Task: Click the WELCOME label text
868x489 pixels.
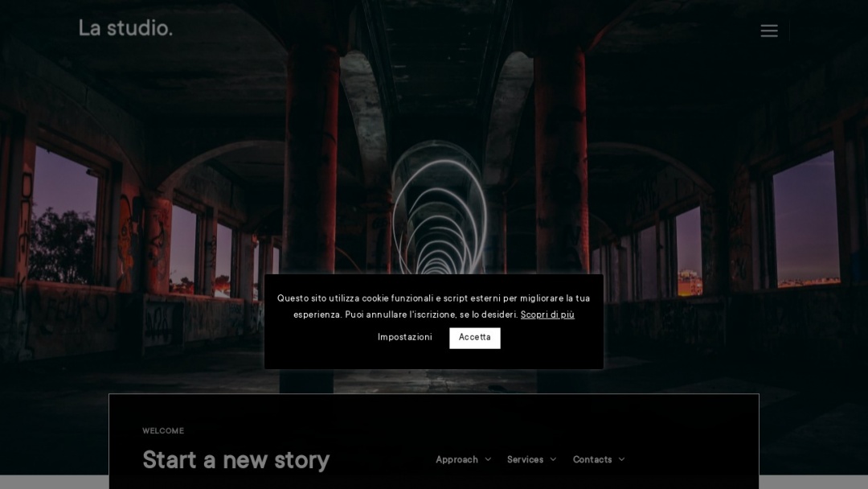Action: click(x=163, y=431)
